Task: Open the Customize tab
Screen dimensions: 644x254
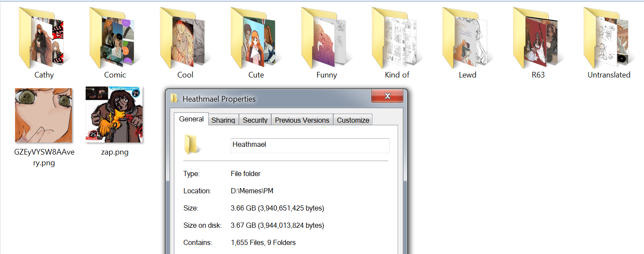Action: [353, 120]
